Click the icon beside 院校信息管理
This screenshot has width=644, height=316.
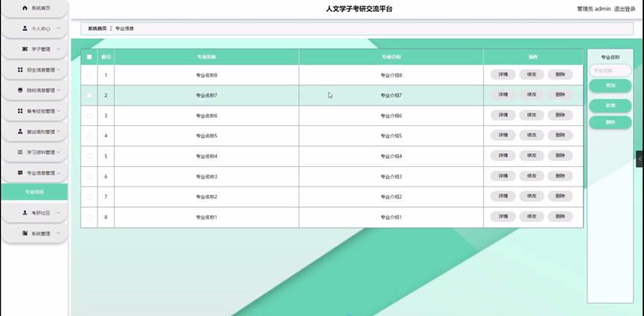[x=20, y=90]
